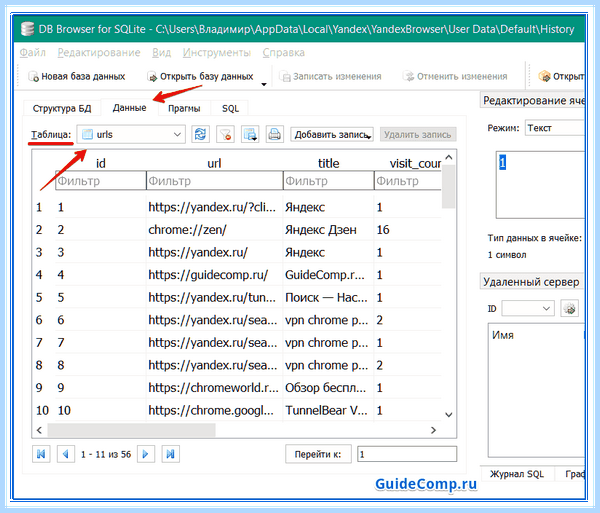Image resolution: width=600 pixels, height=513 pixels.
Task: Click the vertical scrollbar up arrow
Action: coord(449,157)
